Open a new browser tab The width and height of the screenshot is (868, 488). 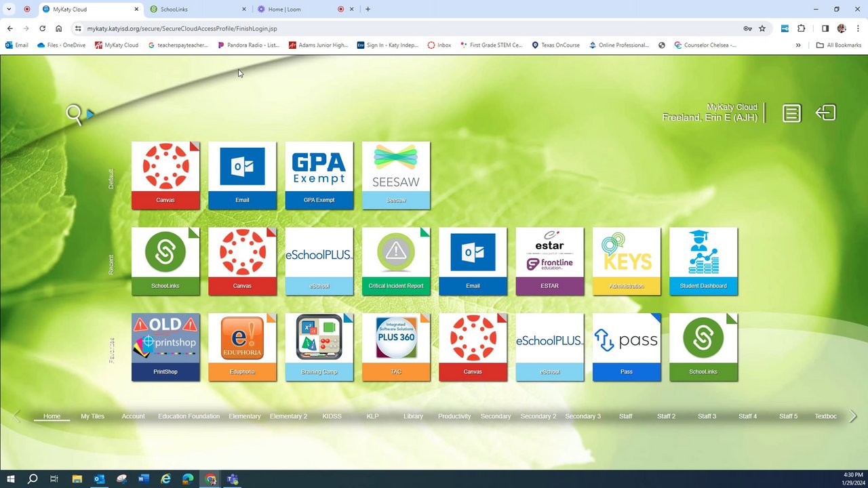tap(368, 9)
